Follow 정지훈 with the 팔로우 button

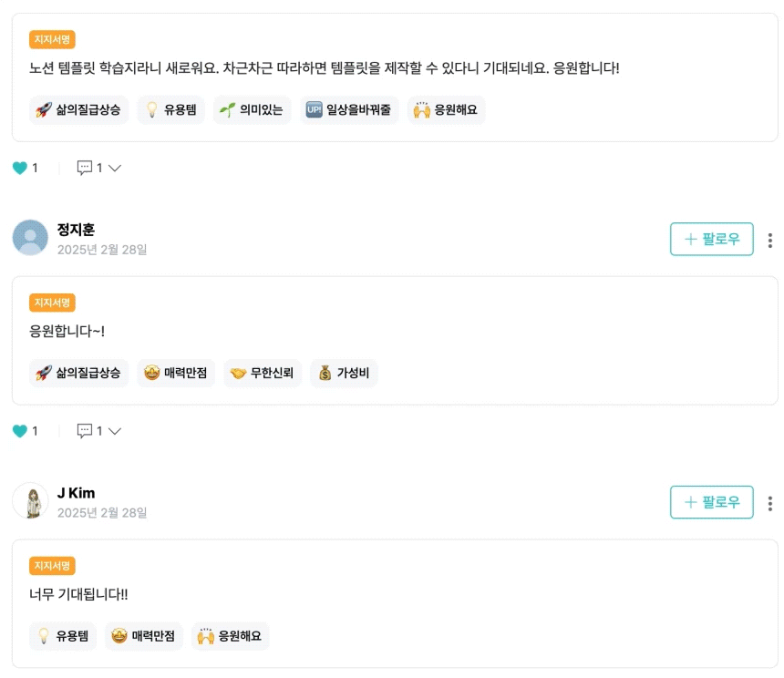click(x=711, y=239)
